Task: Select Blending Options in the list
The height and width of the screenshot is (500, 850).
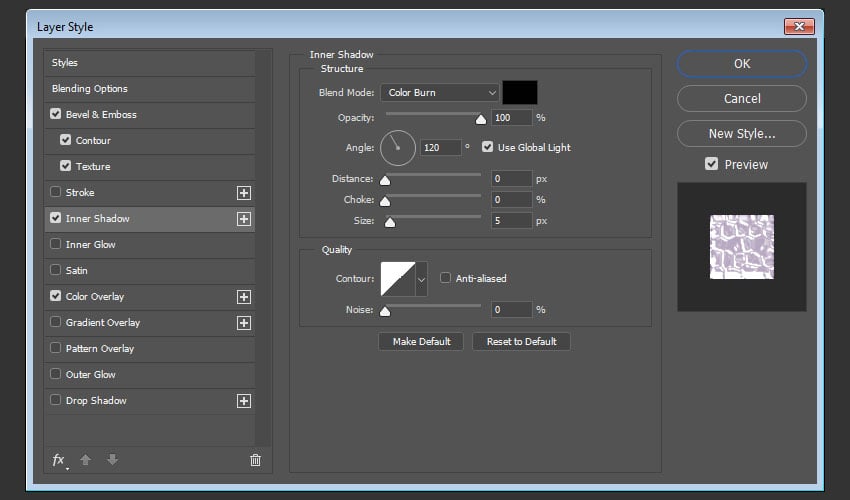Action: pos(90,89)
